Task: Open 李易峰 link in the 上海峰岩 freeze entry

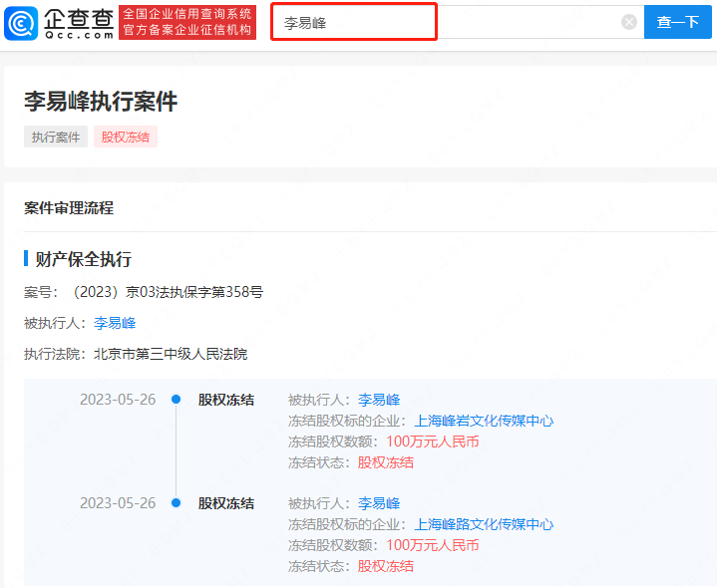Action: [x=379, y=400]
